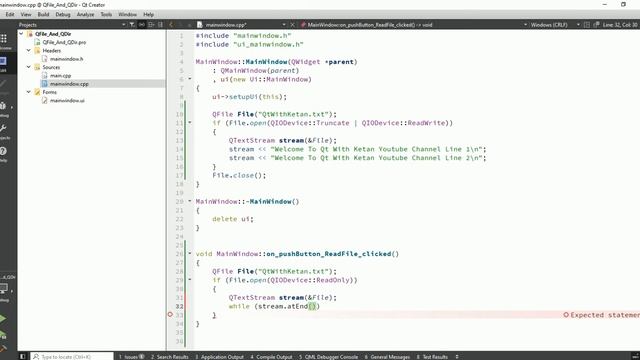Toggle synchronize with editor link icon
Screen dimensions: 640x360
click(142, 25)
